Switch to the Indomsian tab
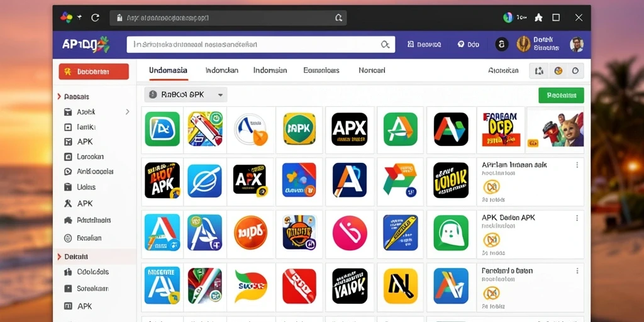This screenshot has width=644, height=322. click(270, 70)
